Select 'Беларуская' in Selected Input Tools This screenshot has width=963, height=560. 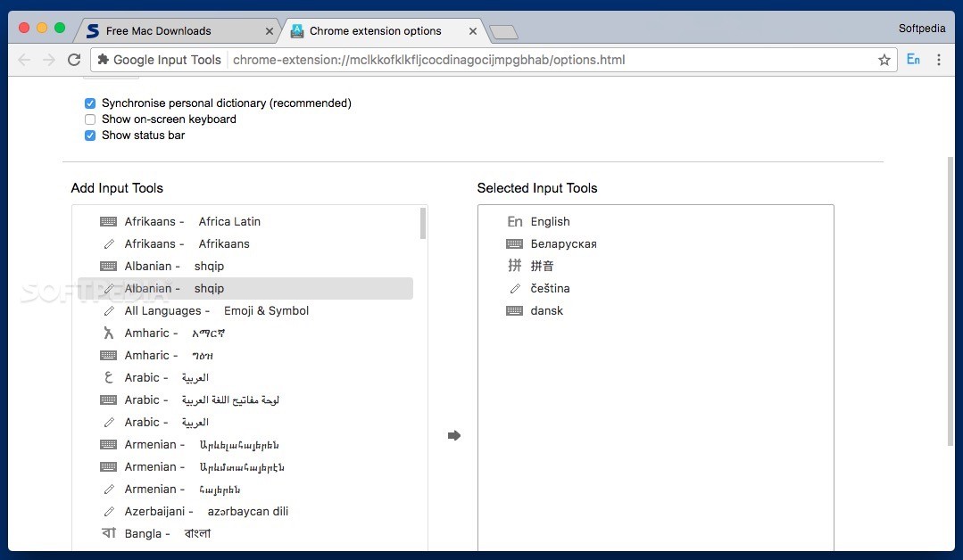(x=564, y=244)
